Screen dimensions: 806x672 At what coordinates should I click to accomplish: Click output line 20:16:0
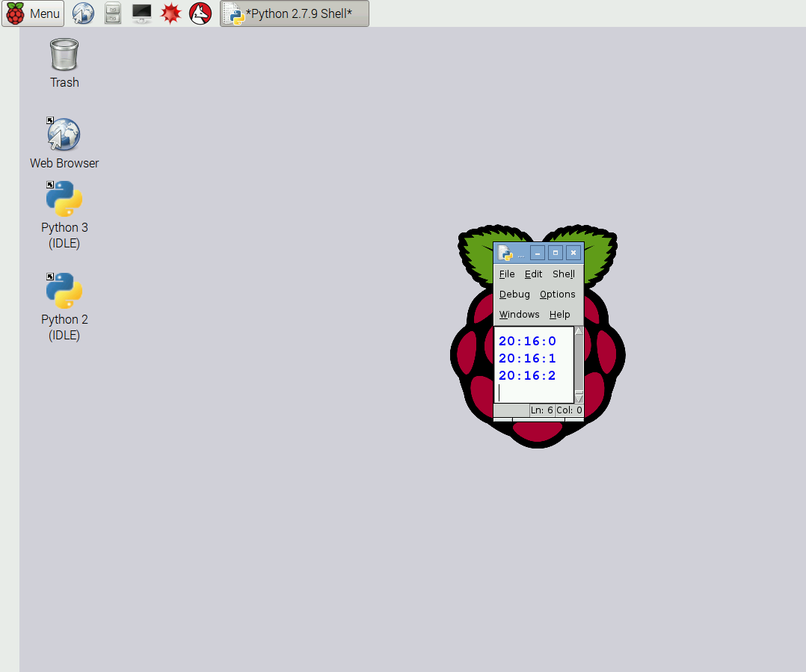click(x=527, y=341)
